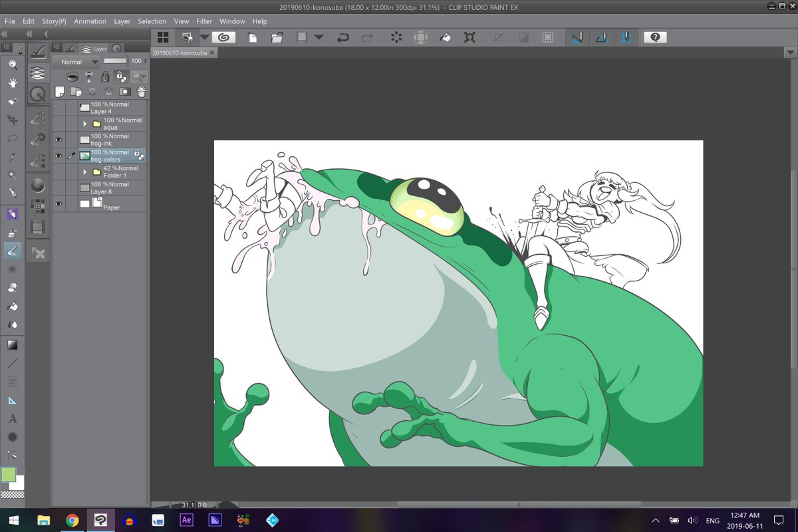Create a layer mask
This screenshot has width=798, height=532.
click(x=125, y=92)
